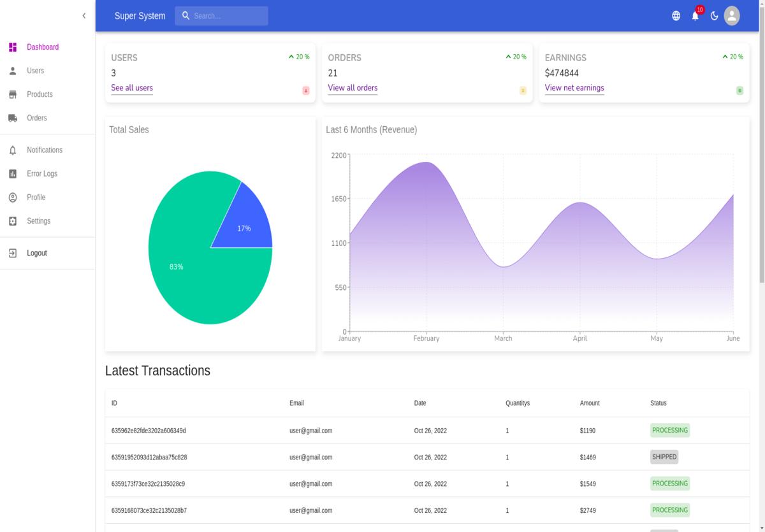Open the Error Logs chart icon
The image size is (765, 532).
[x=13, y=173]
